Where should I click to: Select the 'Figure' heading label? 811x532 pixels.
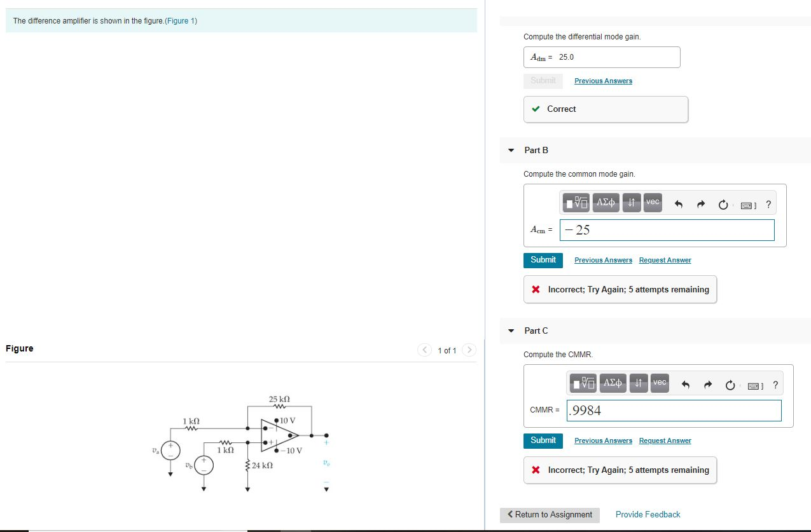[x=20, y=348]
